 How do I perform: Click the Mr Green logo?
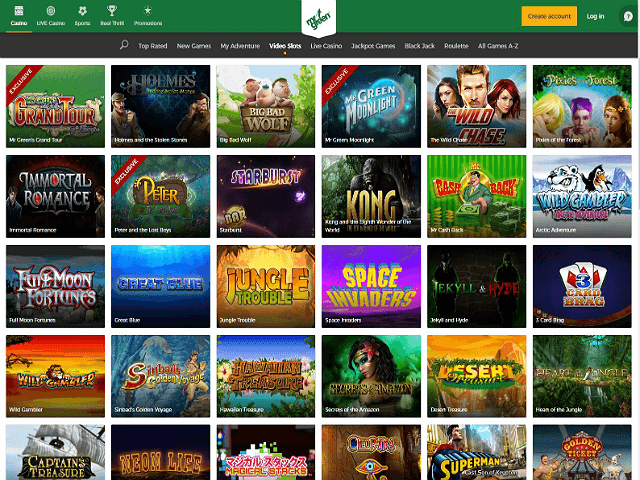(320, 17)
